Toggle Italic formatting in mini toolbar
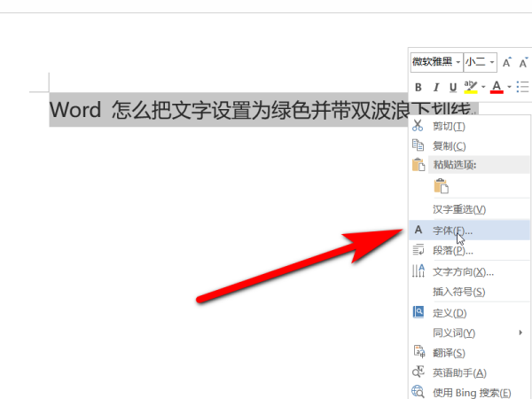The image size is (532, 399). [x=436, y=88]
